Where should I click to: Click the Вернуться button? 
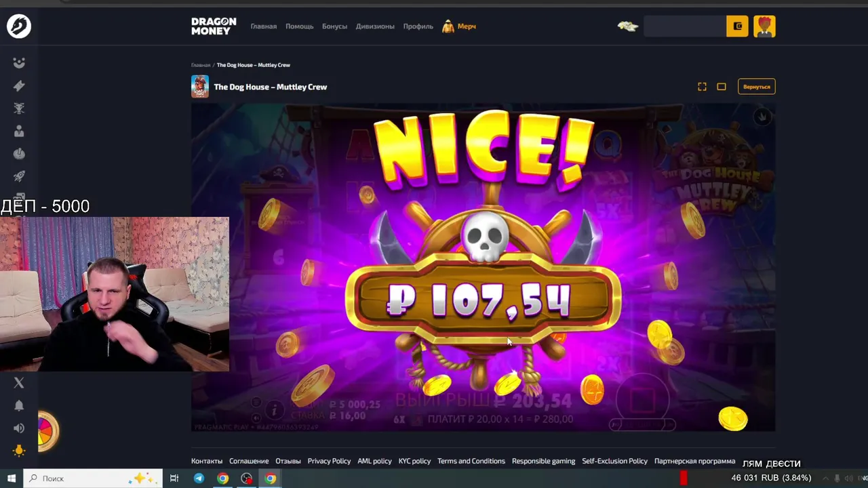[756, 87]
